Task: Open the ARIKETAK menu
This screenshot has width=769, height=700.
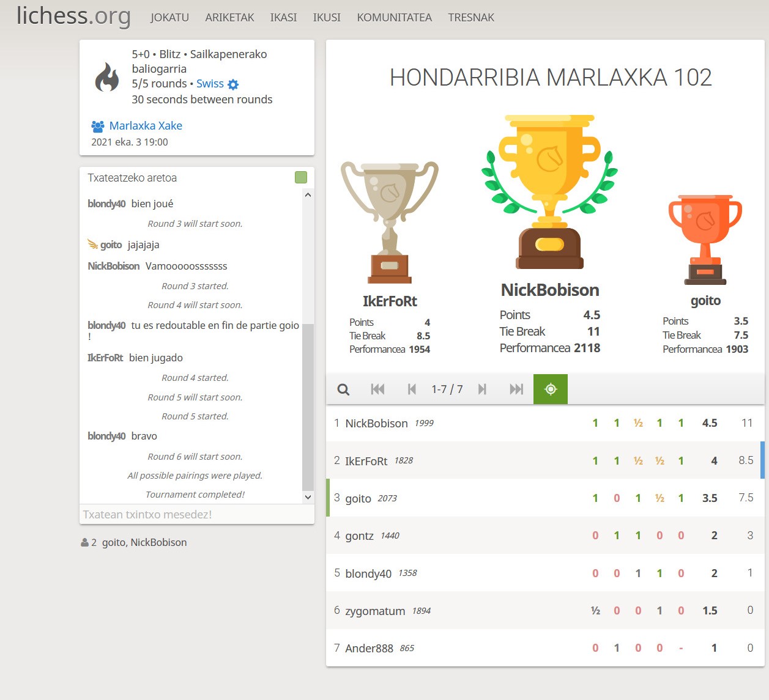Action: [229, 18]
